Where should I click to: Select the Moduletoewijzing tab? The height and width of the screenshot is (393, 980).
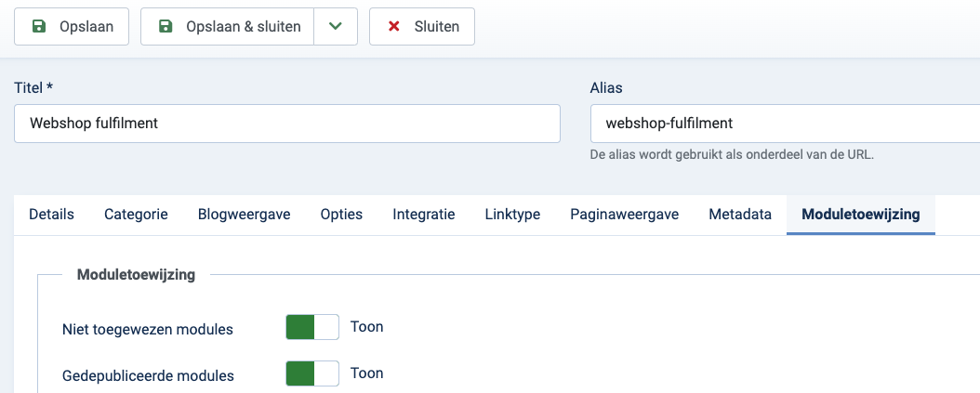coord(861,215)
